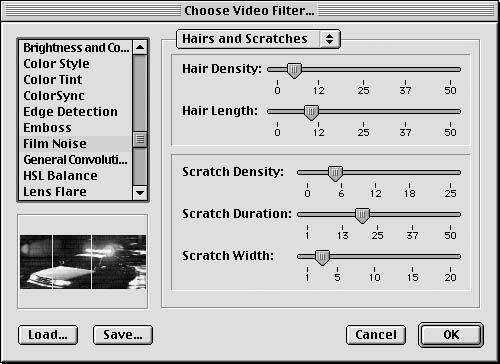Confirm the filter with OK
Viewport: 500px width, 364px height.
pyautogui.click(x=451, y=335)
